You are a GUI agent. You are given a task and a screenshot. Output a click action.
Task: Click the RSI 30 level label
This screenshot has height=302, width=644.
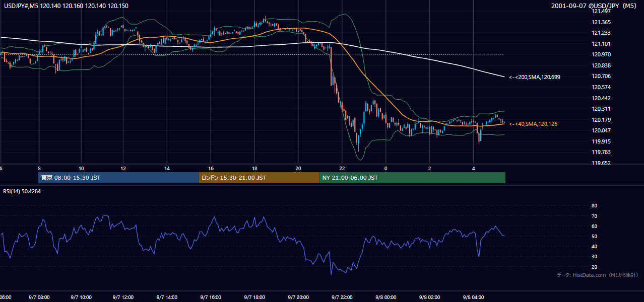click(x=594, y=257)
